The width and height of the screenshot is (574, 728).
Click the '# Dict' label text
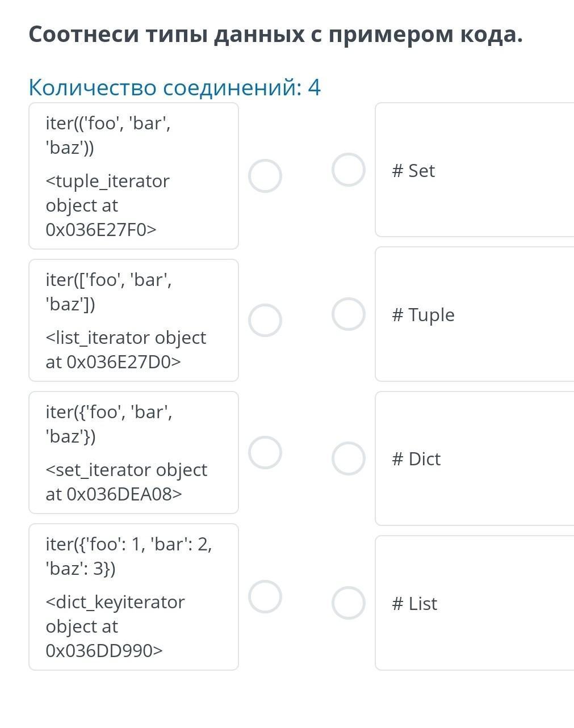pyautogui.click(x=416, y=459)
